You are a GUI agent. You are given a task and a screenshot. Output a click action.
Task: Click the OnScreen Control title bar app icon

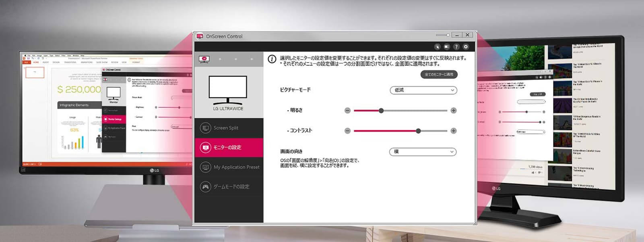point(200,36)
